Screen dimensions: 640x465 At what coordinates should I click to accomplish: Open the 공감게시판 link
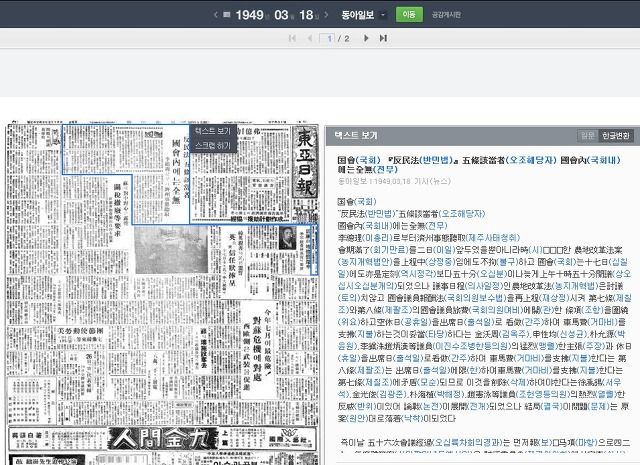point(446,15)
